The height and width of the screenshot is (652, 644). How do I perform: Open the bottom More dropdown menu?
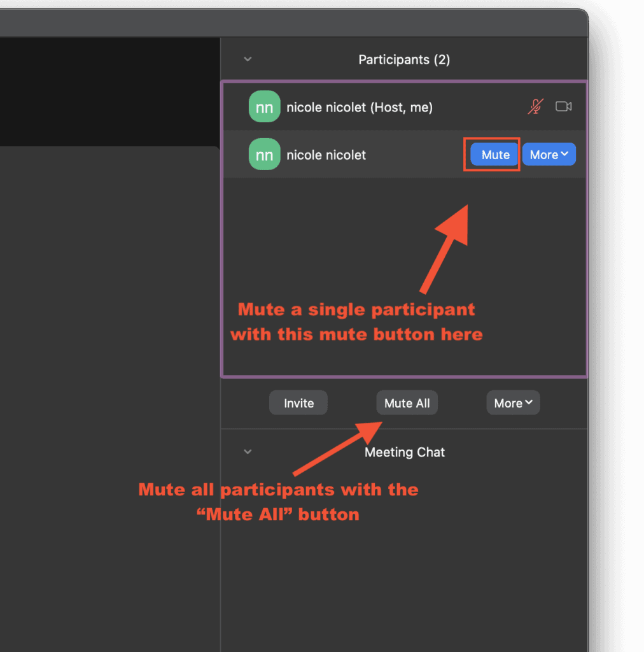[x=513, y=402]
